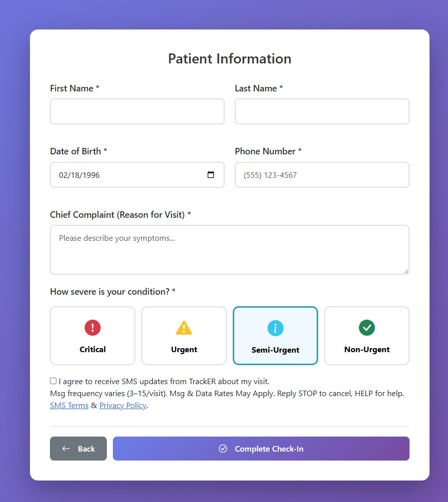Click the green Non-Urgent checkmark icon
The height and width of the screenshot is (502, 448).
[367, 328]
